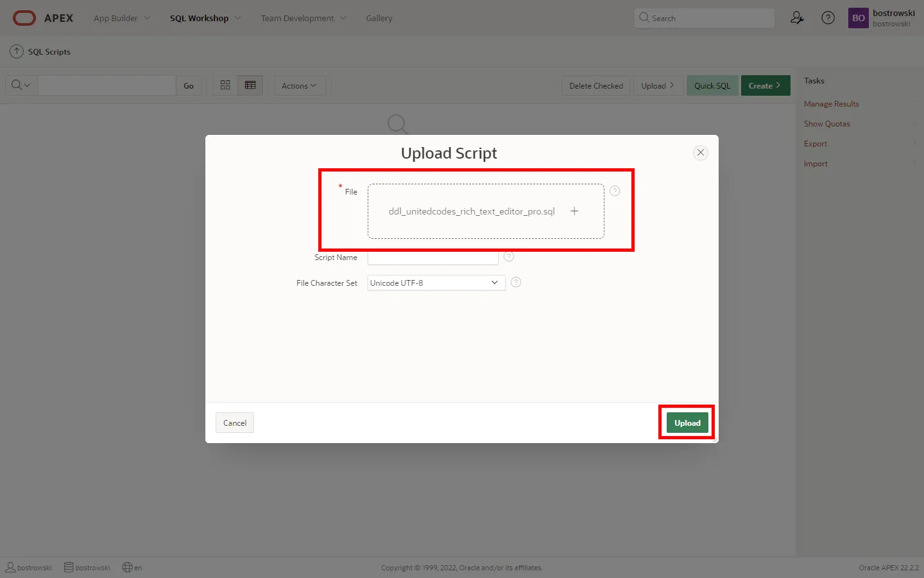This screenshot has height=578, width=924.
Task: Expand the search column selector magnifier
Action: pos(21,85)
